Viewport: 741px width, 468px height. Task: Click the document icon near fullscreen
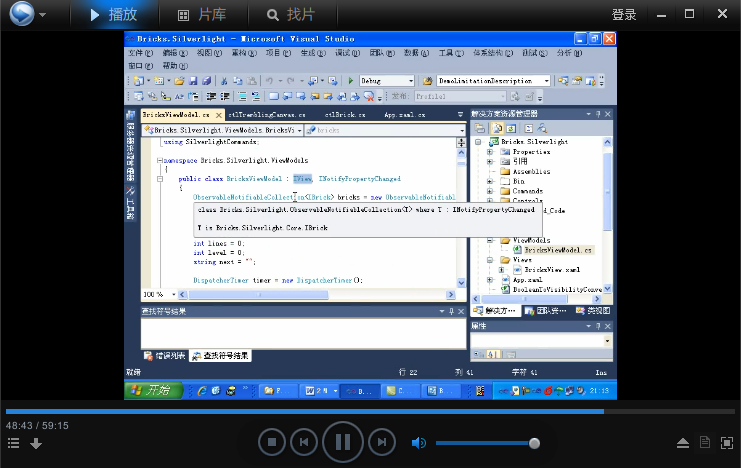705,443
